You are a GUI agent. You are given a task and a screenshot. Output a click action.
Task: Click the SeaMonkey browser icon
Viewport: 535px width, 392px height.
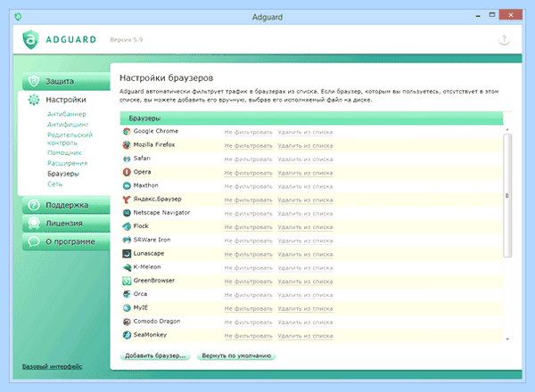(127, 335)
